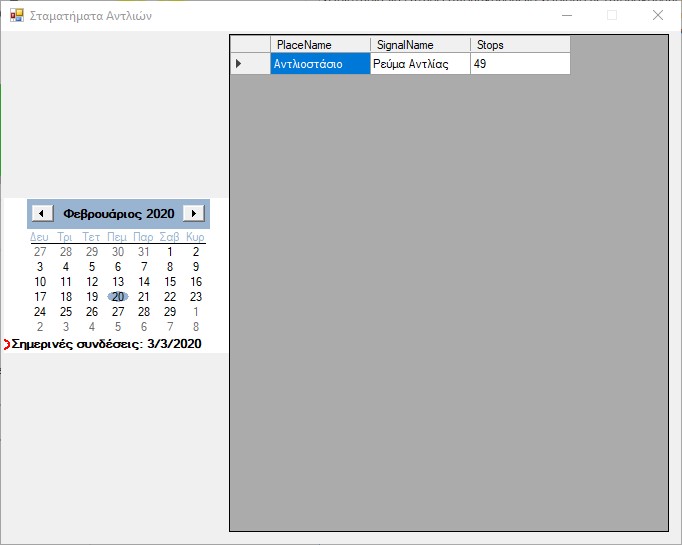The height and width of the screenshot is (545, 682).
Task: Go to previous month in calendar
Action: [x=42, y=213]
